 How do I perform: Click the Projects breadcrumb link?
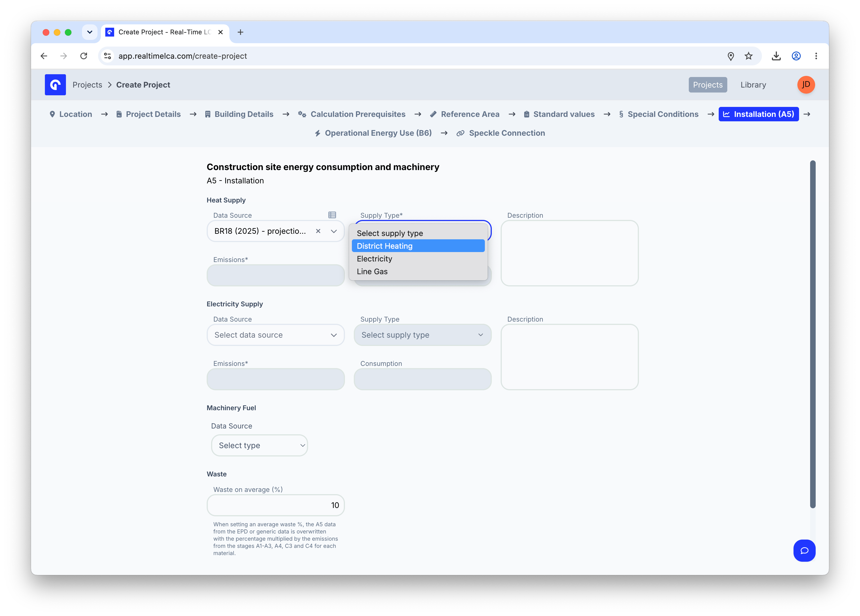[x=87, y=84]
